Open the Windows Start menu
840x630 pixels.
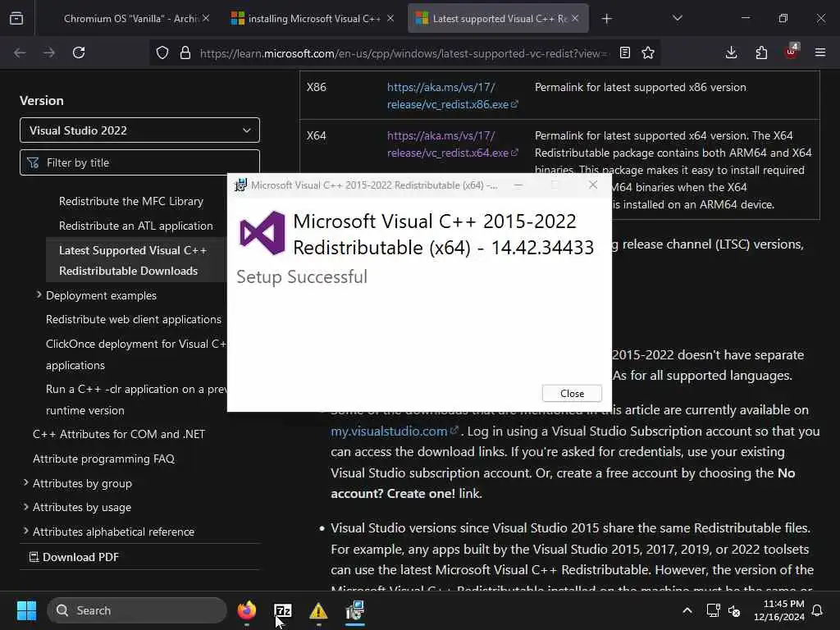26,610
